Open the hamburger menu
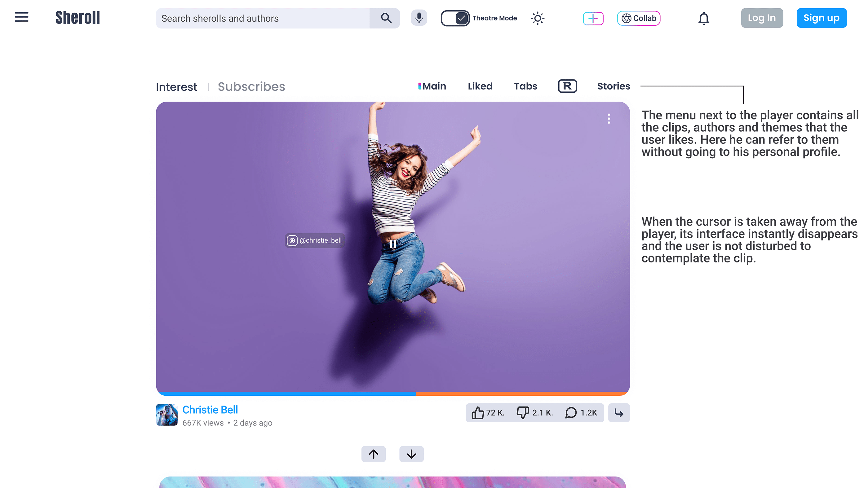 (22, 17)
